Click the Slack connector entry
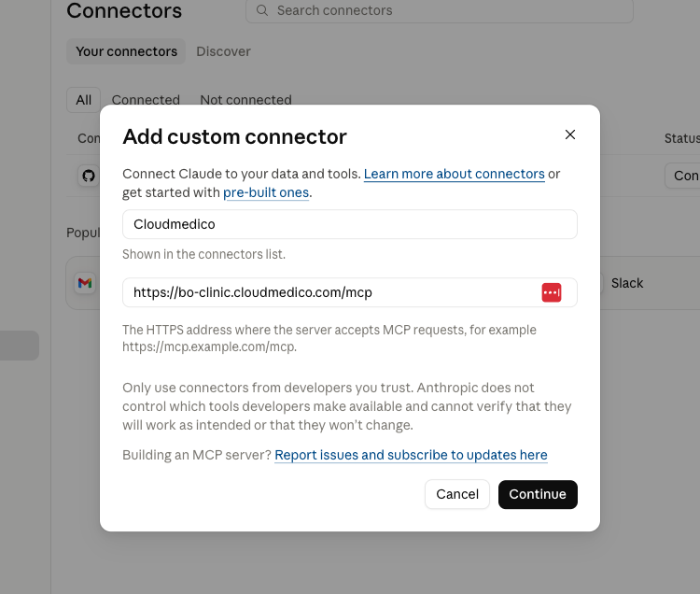The width and height of the screenshot is (700, 594). pyautogui.click(x=627, y=283)
